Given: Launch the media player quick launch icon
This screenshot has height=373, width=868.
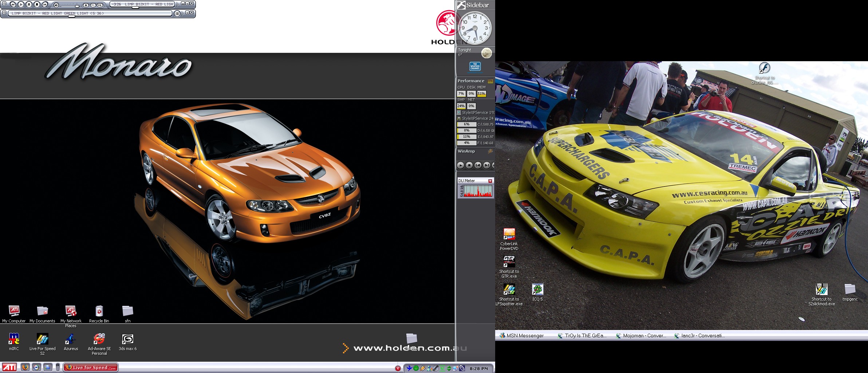Looking at the screenshot, I should point(36,368).
